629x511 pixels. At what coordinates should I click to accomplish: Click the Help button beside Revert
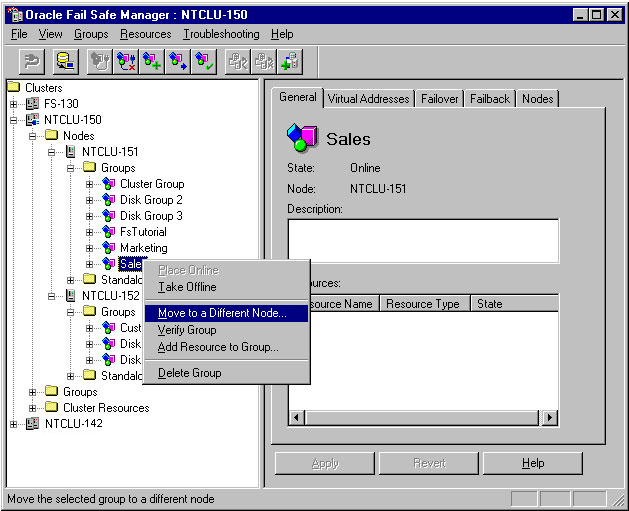pyautogui.click(x=533, y=463)
